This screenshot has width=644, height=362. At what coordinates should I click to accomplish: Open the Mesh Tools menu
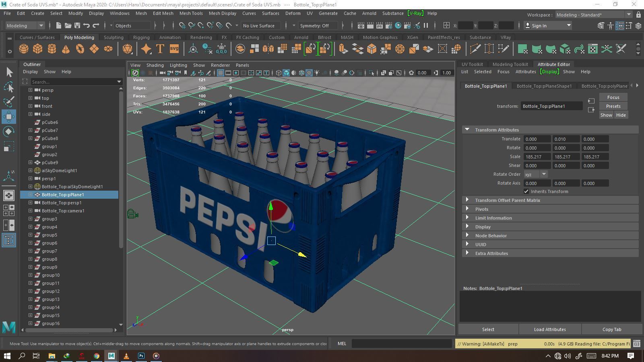(x=191, y=13)
